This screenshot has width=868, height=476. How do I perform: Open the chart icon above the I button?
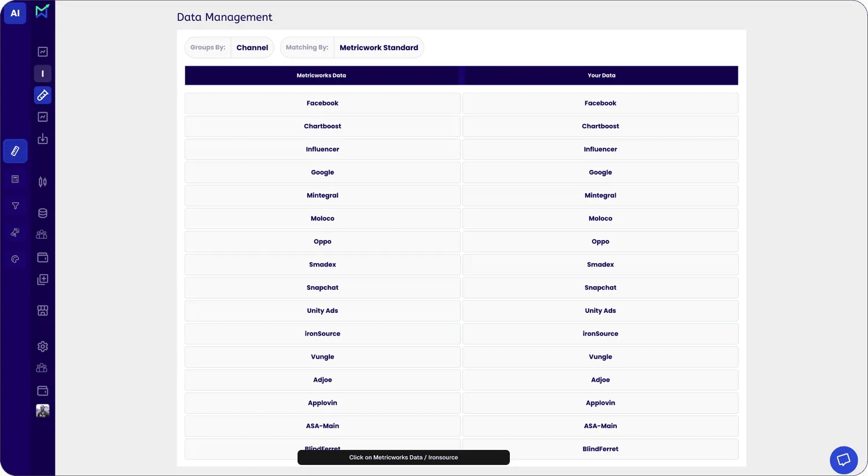point(43,51)
